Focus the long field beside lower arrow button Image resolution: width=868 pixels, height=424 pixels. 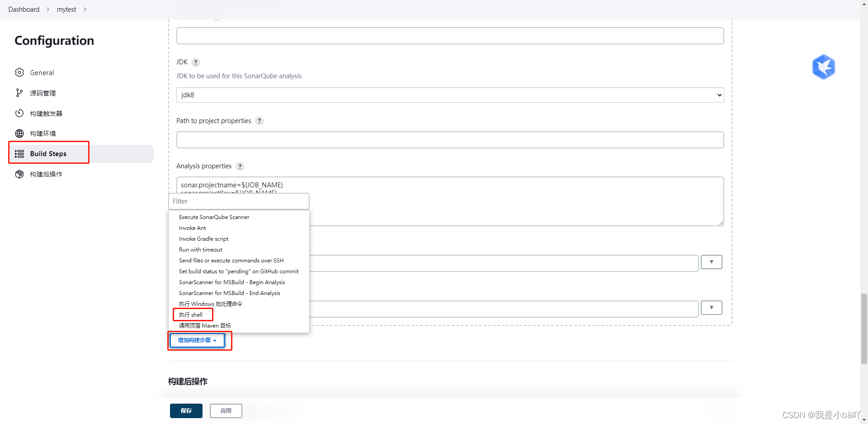coord(504,309)
